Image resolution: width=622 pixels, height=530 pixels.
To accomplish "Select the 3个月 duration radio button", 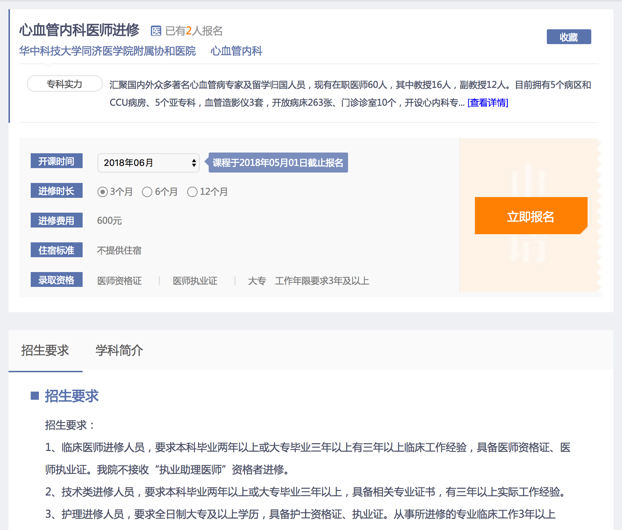I will 102,191.
